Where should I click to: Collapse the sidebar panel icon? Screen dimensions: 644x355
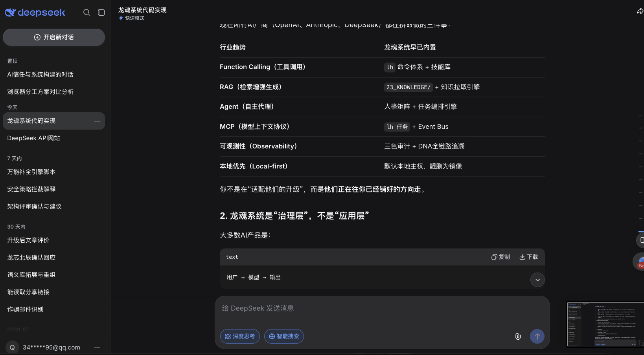click(x=101, y=13)
